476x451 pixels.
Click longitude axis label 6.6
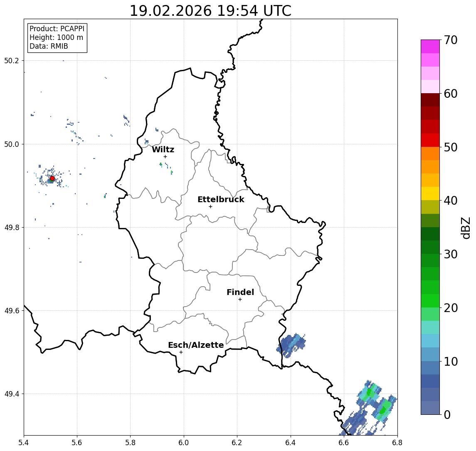[344, 443]
